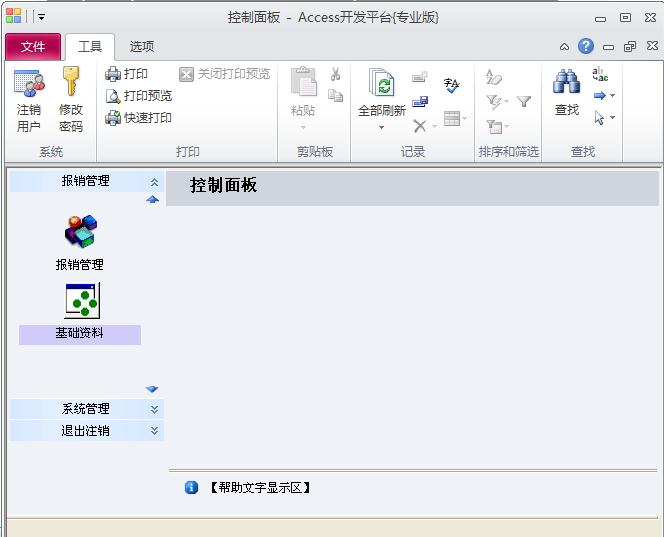
Task: Click the scissors cut icon
Action: click(x=335, y=75)
